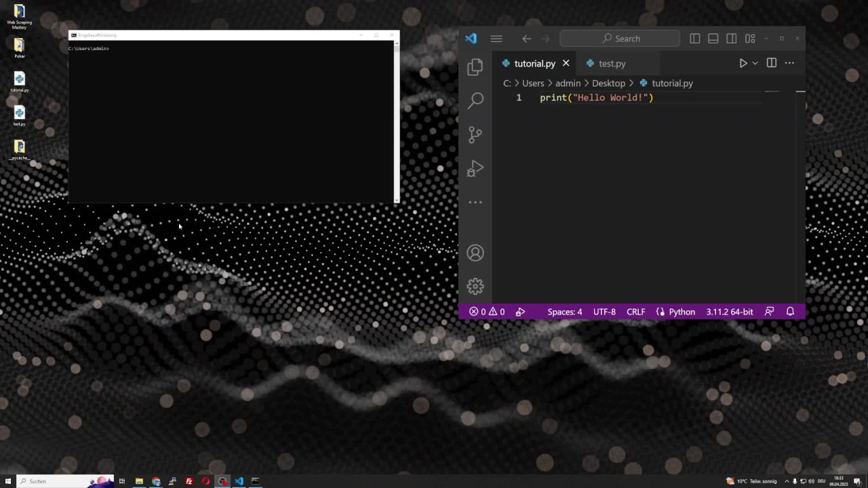Toggle the Primary Side Bar layout button

click(695, 39)
